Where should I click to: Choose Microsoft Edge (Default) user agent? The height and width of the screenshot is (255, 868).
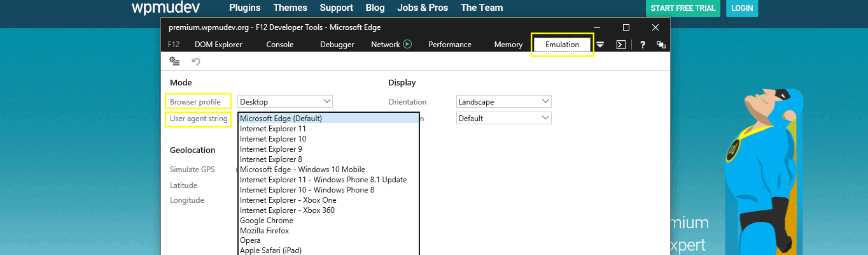[328, 119]
